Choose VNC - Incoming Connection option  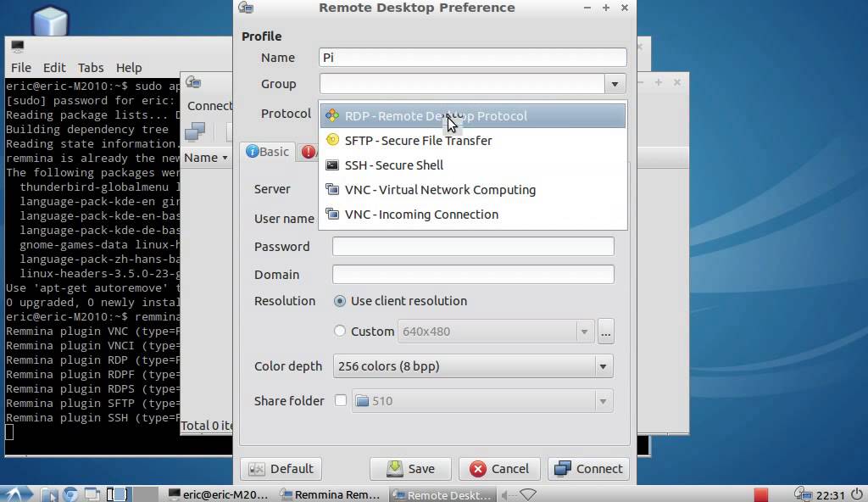(473, 215)
